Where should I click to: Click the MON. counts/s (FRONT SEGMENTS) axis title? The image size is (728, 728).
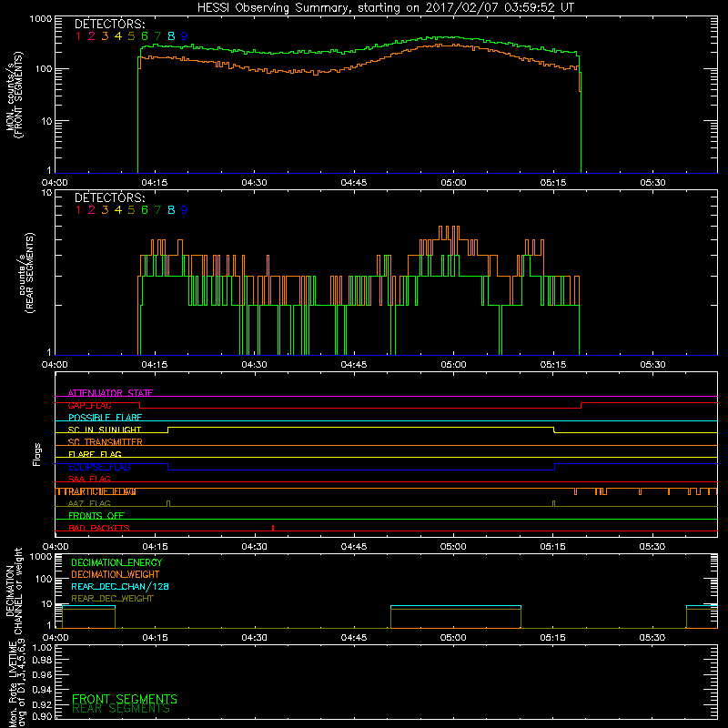pyautogui.click(x=14, y=95)
